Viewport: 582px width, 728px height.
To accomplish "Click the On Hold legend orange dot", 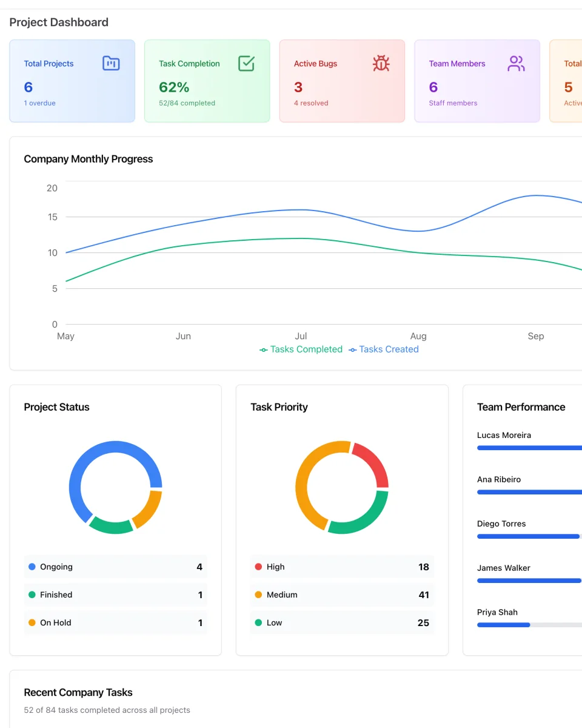I will pos(32,622).
